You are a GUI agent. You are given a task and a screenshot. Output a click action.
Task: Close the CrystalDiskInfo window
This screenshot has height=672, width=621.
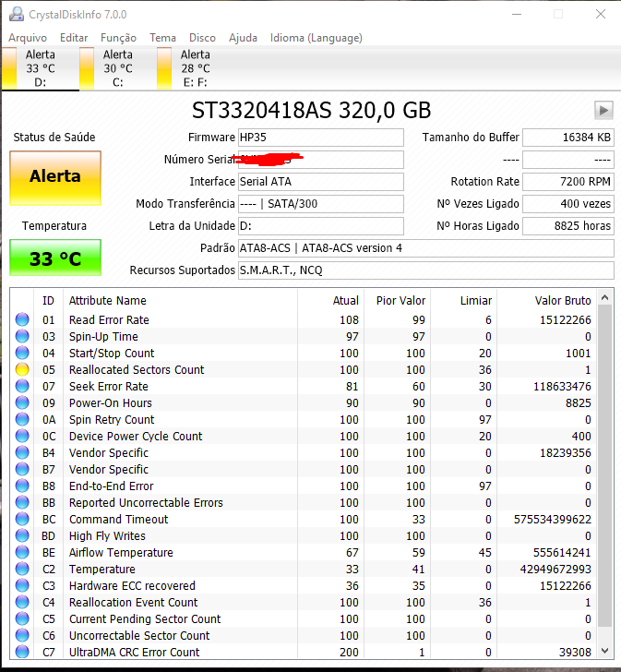point(601,14)
